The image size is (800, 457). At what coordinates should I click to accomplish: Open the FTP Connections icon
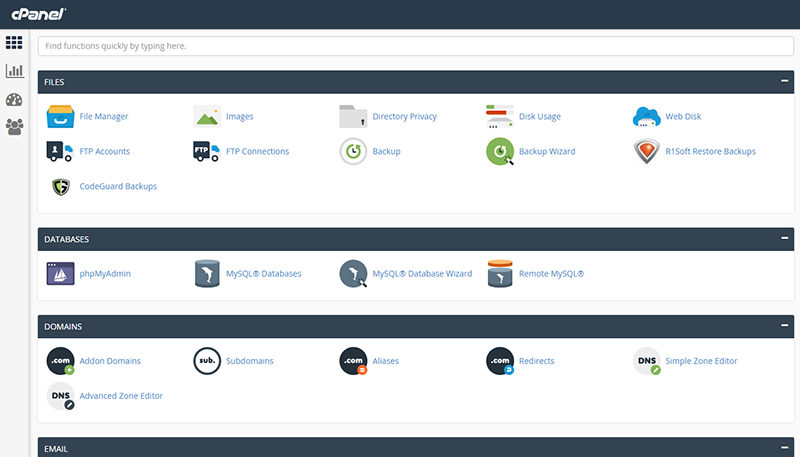pyautogui.click(x=207, y=151)
